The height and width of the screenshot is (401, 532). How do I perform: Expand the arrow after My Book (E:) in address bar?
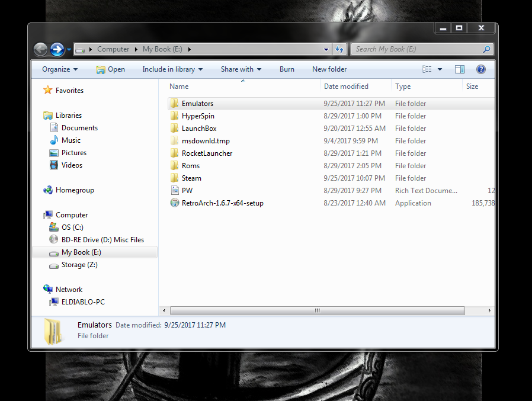point(190,50)
